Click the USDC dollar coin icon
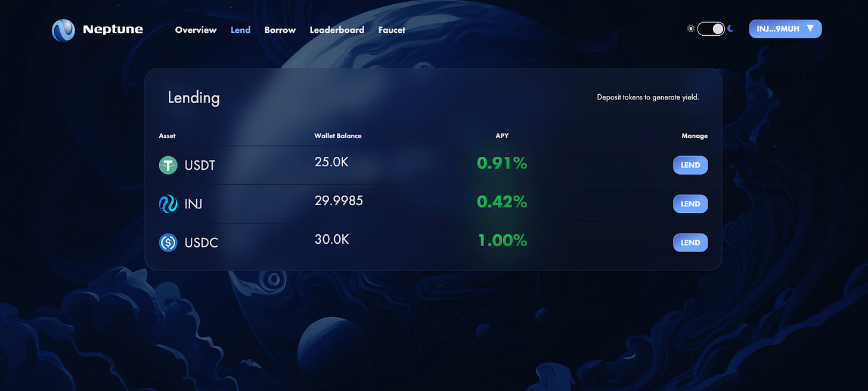This screenshot has width=868, height=391. (168, 243)
